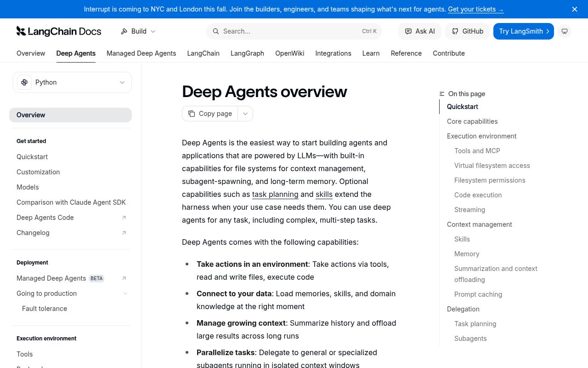This screenshot has height=368, width=588.
Task: Click the Copy page button
Action: pyautogui.click(x=210, y=114)
